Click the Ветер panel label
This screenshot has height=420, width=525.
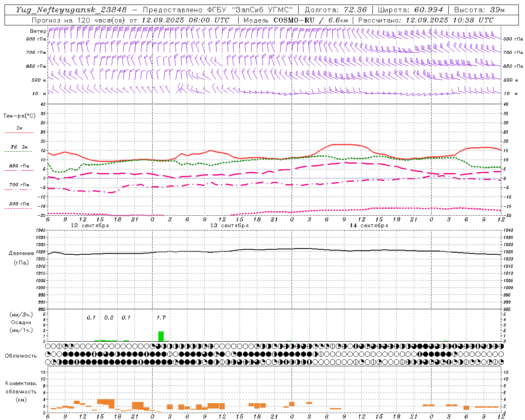pos(38,31)
